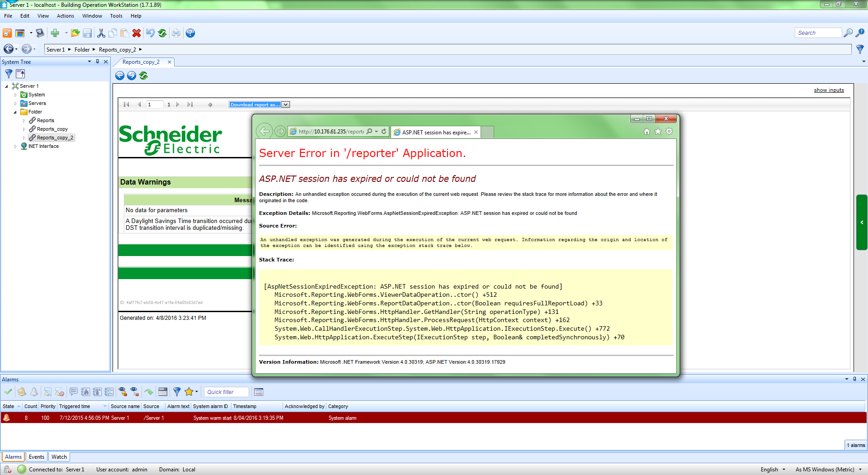The height and width of the screenshot is (475, 868).
Task: Open the System Tree pane options arrow
Action: pyautogui.click(x=90, y=62)
